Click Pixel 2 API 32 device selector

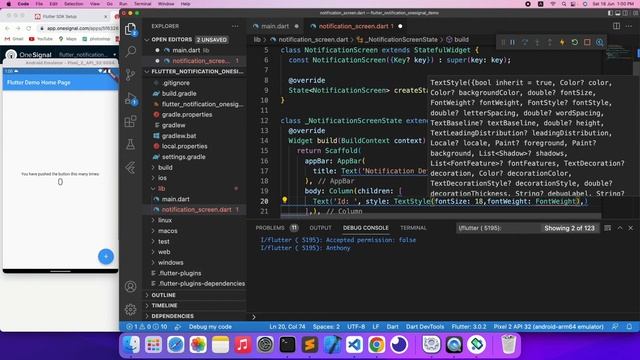(x=549, y=327)
